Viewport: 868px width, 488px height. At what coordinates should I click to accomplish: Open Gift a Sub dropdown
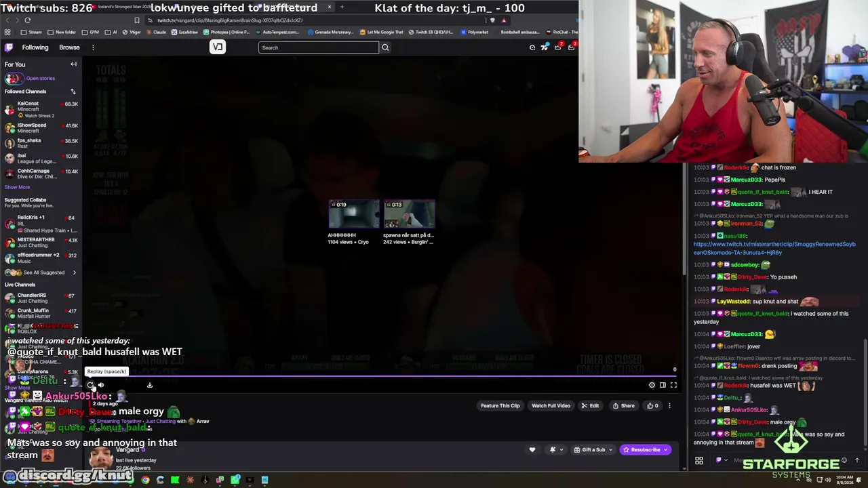pos(593,449)
